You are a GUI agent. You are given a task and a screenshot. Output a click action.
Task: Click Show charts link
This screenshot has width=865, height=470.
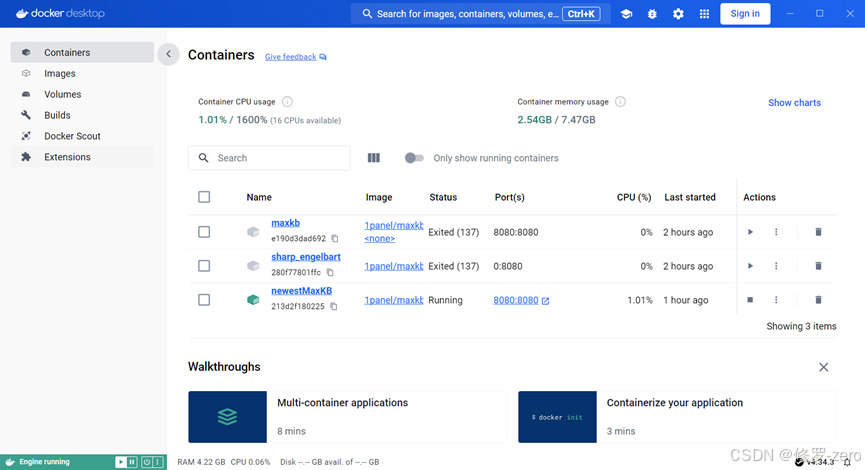[794, 103]
